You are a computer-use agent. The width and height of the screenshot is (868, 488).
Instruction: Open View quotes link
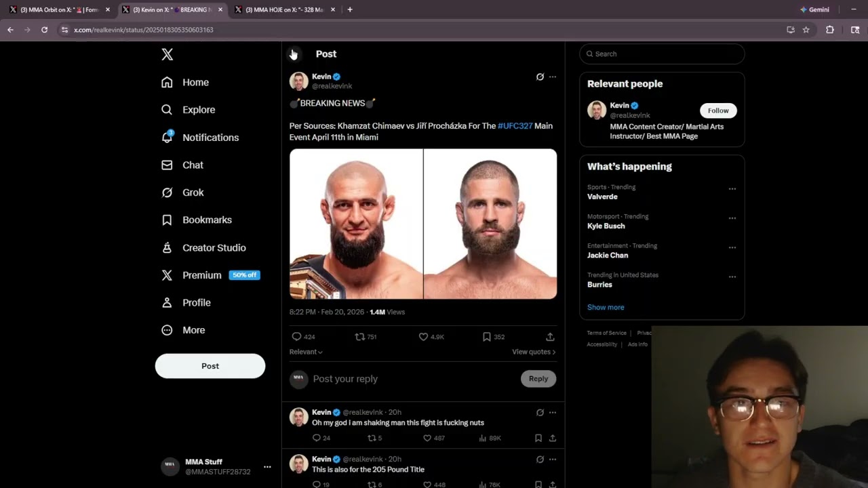(534, 352)
